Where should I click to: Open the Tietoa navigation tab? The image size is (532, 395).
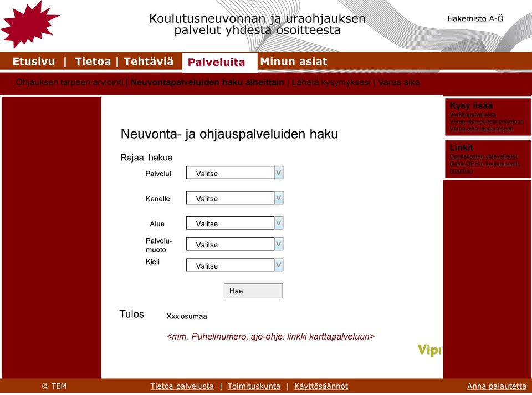[x=93, y=62]
